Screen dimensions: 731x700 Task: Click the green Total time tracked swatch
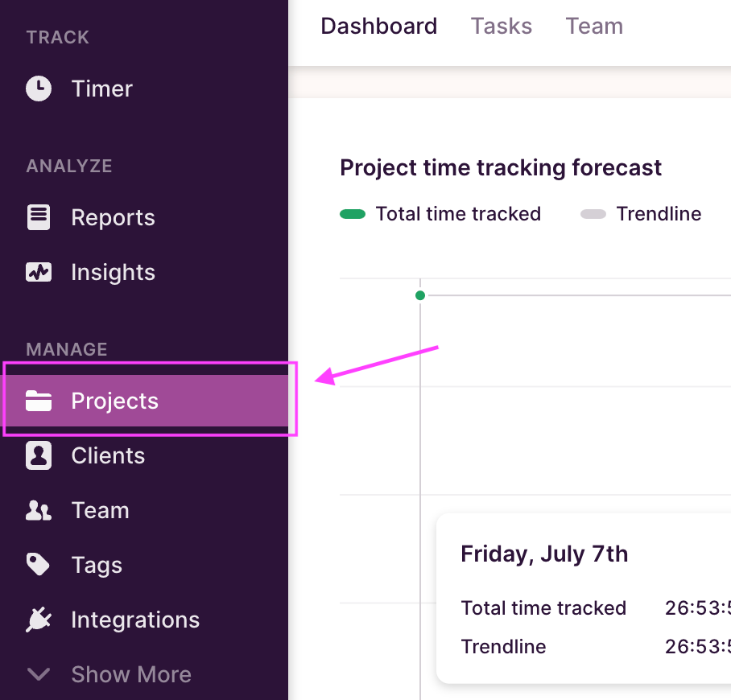(354, 214)
